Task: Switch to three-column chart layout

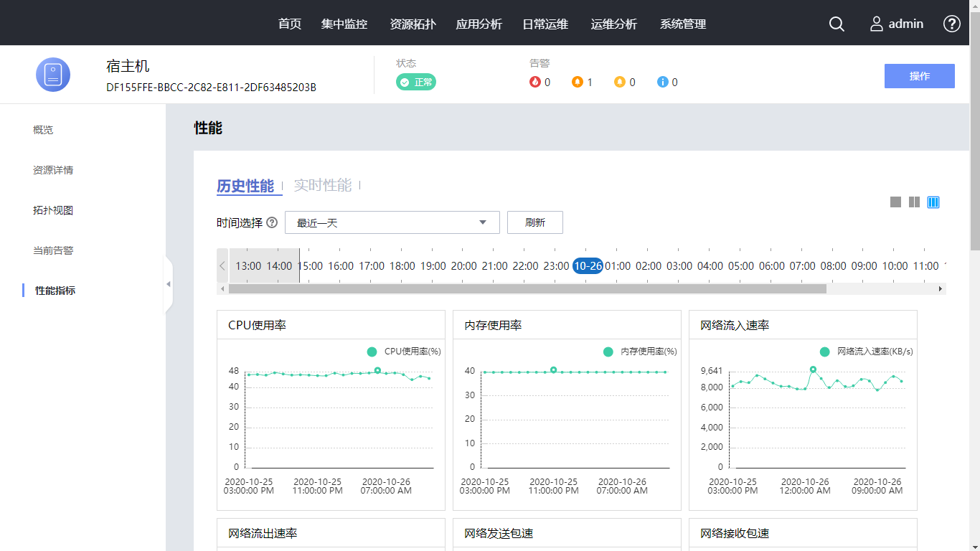Action: pyautogui.click(x=933, y=202)
